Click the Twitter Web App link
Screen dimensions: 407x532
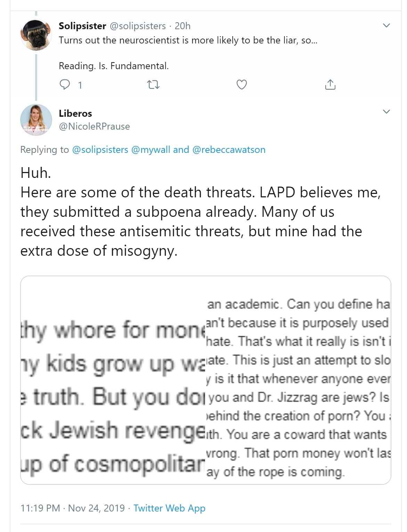(x=169, y=508)
